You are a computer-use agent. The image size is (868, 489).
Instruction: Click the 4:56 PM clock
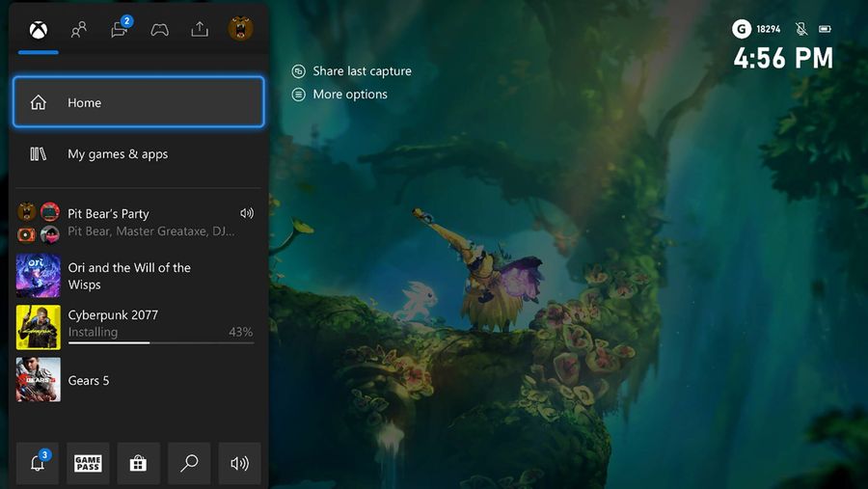(783, 58)
